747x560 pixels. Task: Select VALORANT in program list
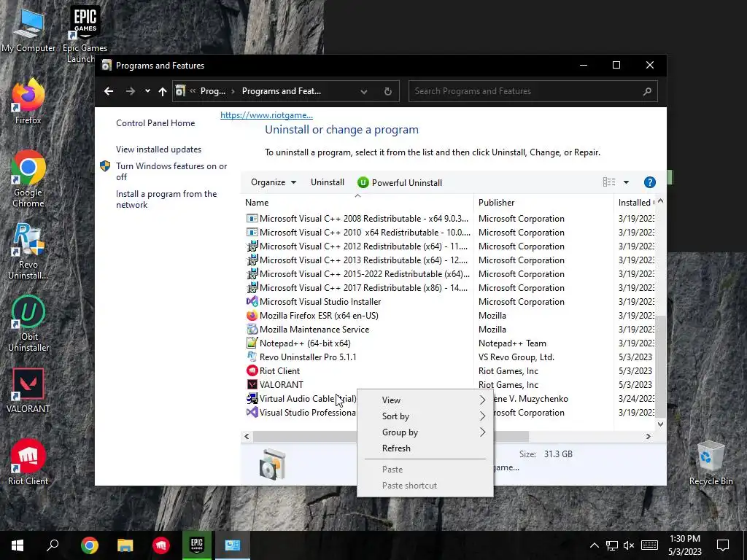pyautogui.click(x=281, y=384)
